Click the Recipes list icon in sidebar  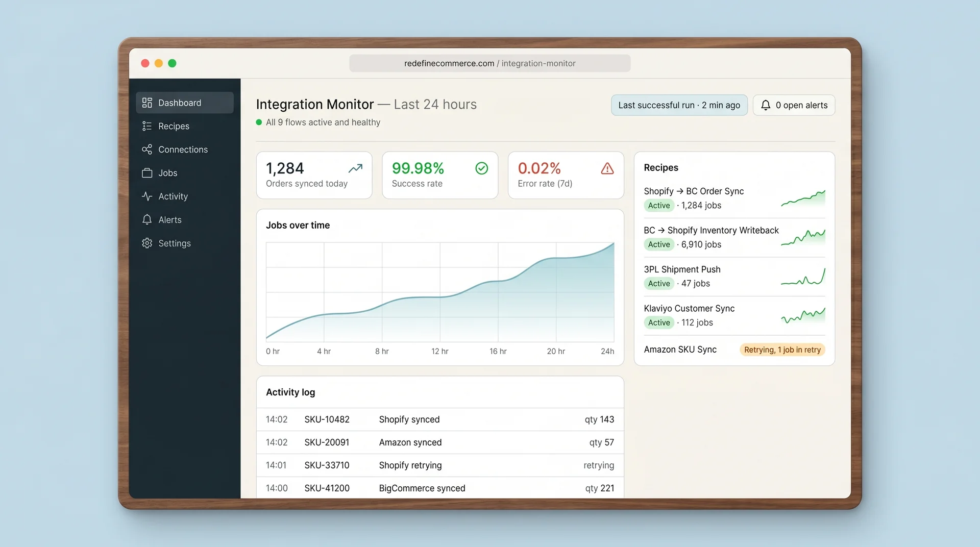coord(147,126)
